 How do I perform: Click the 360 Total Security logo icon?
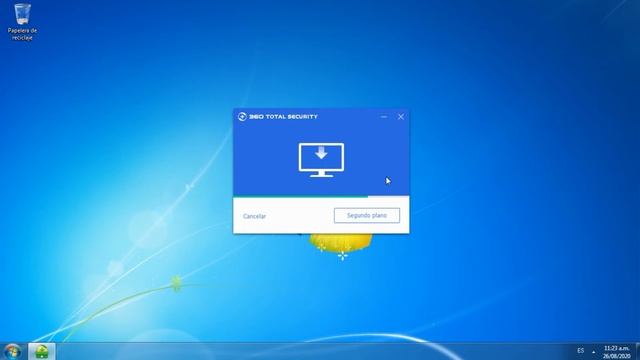pos(242,117)
